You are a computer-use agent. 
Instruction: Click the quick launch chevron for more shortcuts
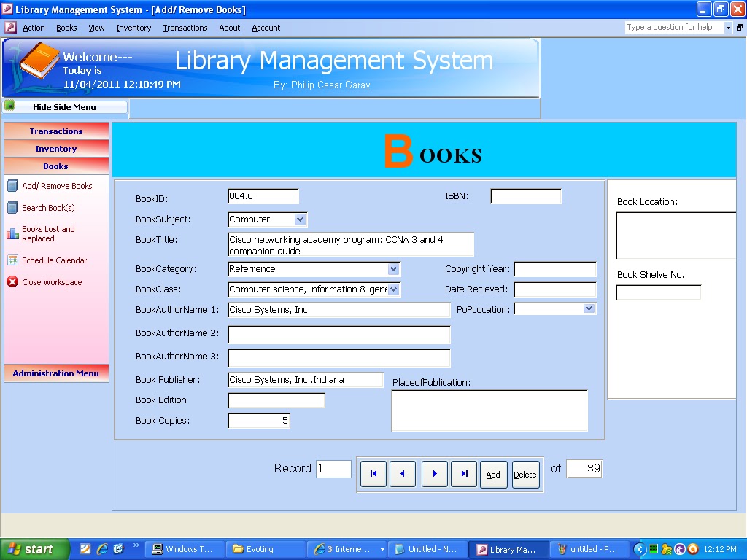(136, 545)
